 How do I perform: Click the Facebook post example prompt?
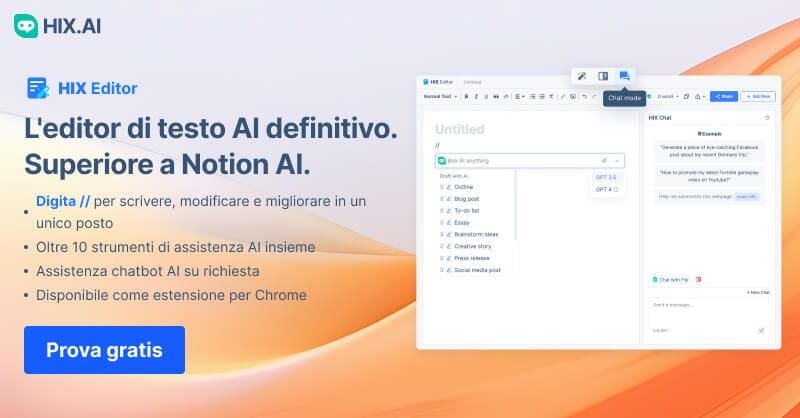click(709, 151)
